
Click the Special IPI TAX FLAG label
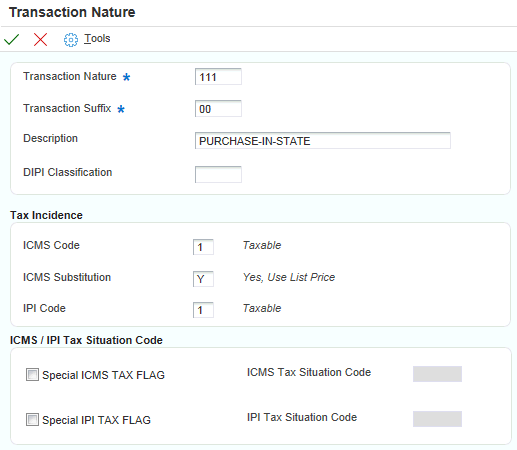pyautogui.click(x=96, y=420)
